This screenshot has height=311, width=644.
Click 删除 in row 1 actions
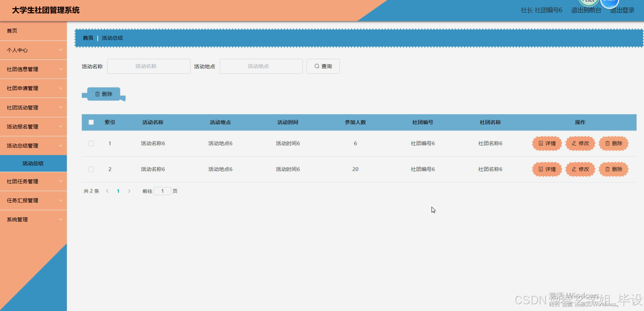tap(614, 143)
